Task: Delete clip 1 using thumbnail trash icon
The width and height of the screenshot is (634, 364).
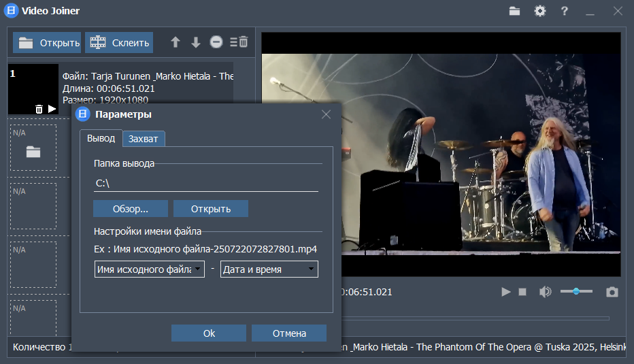Action: coord(39,109)
